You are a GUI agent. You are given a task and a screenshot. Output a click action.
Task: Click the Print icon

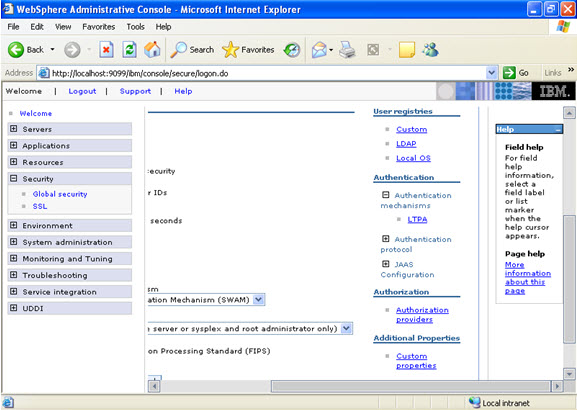[x=347, y=50]
